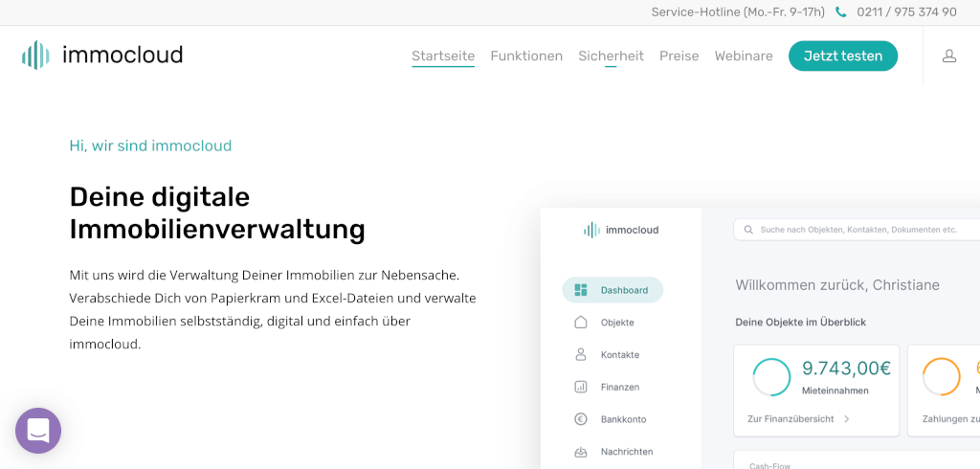Call the hotline number 0211 / 975 374 90
980x469 pixels.
click(x=906, y=11)
